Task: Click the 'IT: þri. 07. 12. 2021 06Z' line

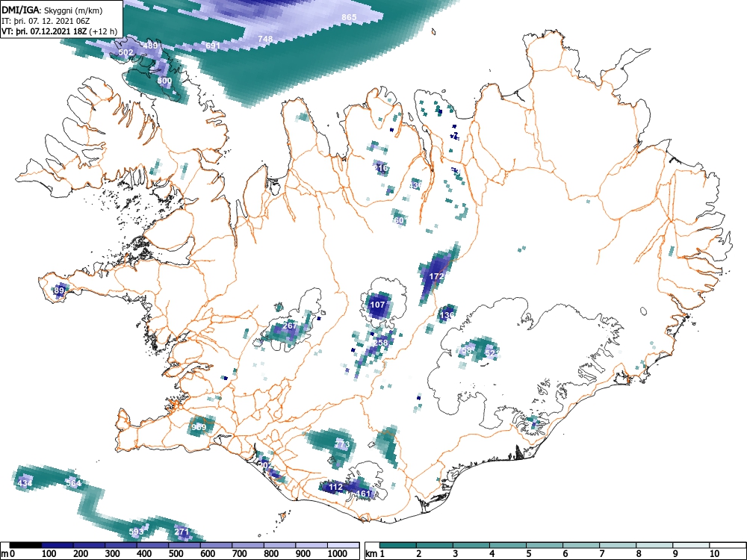Action: click(46, 21)
